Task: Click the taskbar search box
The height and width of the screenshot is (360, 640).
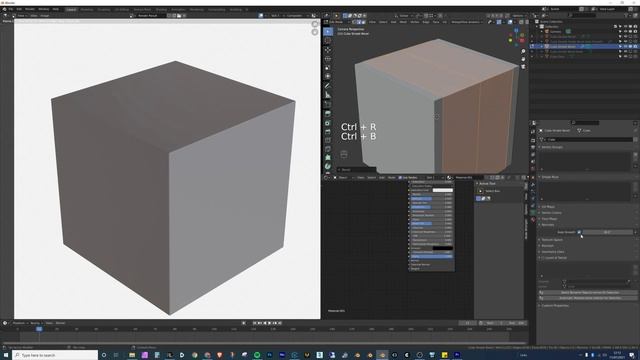Action: click(55, 355)
